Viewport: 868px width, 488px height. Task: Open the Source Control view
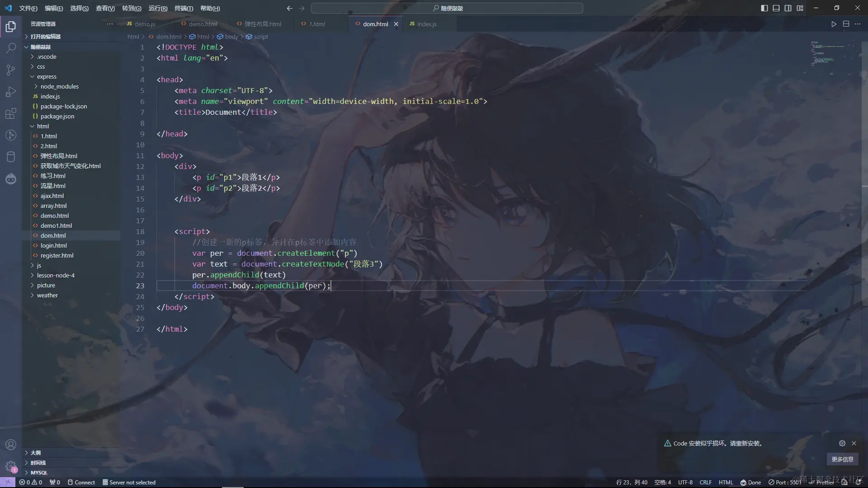11,70
